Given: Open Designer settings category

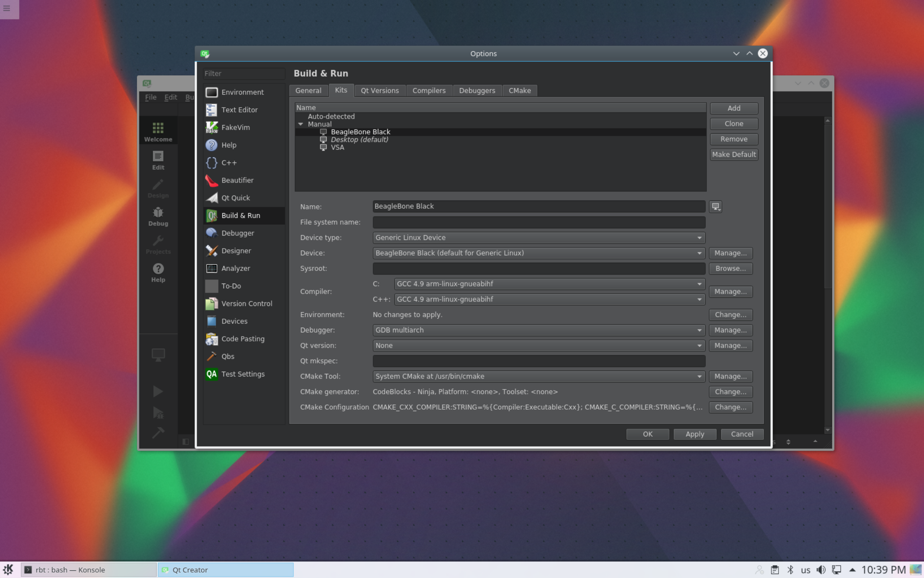Looking at the screenshot, I should click(244, 250).
